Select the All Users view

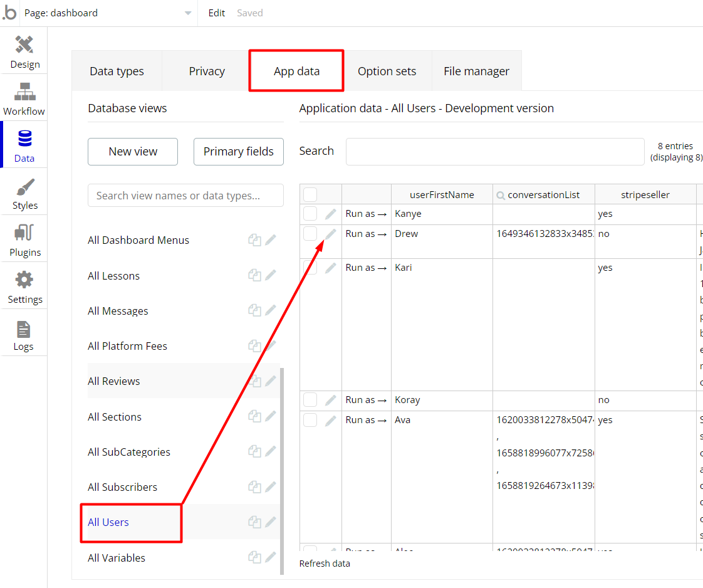tap(108, 522)
